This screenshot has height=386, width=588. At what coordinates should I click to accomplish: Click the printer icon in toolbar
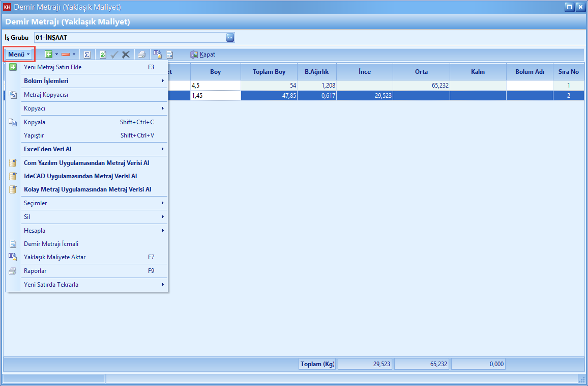click(x=142, y=54)
